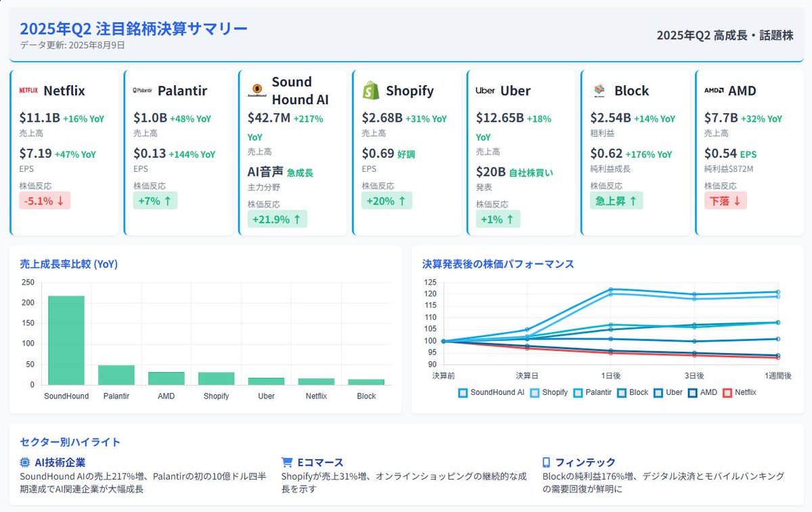Click Palantir +7% stock reaction badge
The width and height of the screenshot is (812, 512).
click(x=155, y=201)
